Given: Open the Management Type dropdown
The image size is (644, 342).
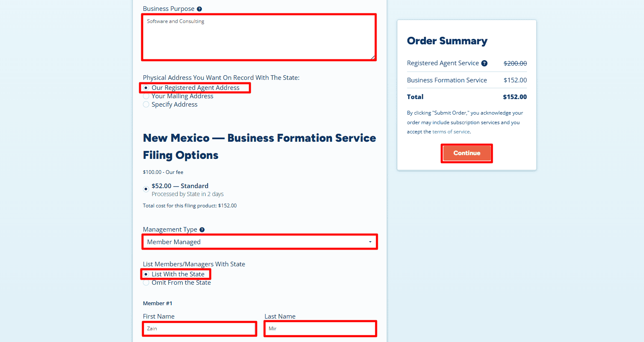Looking at the screenshot, I should tap(260, 242).
